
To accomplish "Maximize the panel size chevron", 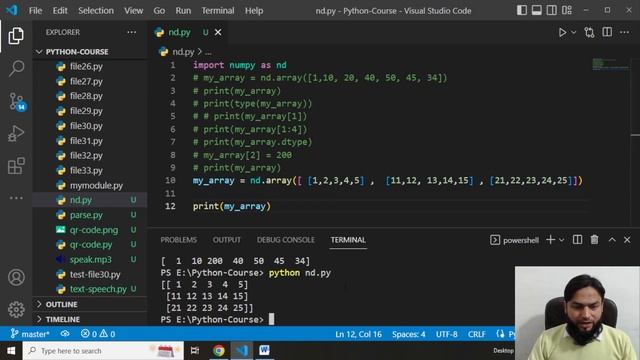I will (x=612, y=240).
